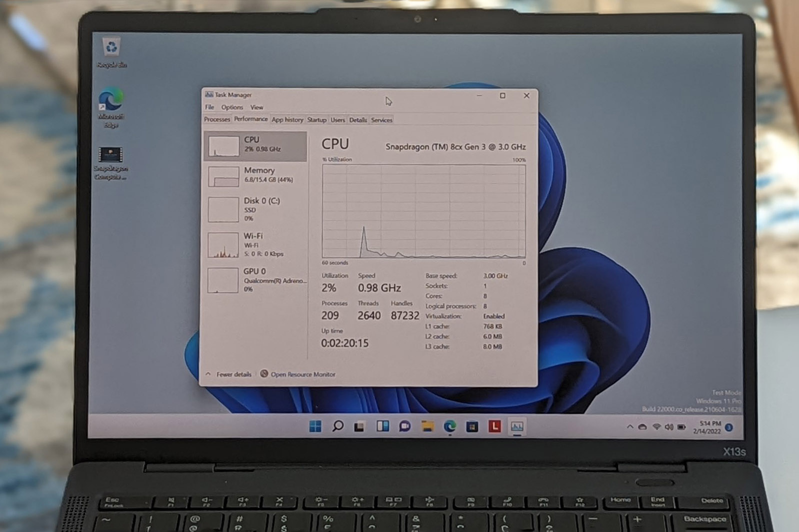799x532 pixels.
Task: Open the Widgets panel from taskbar
Action: 382,426
